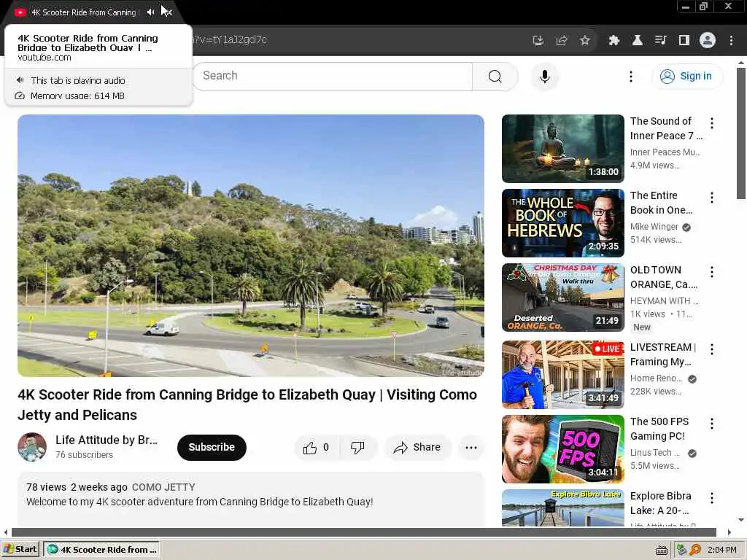Click the 2:04 PM system clock
Screen dimensions: 747x560
tap(721, 550)
